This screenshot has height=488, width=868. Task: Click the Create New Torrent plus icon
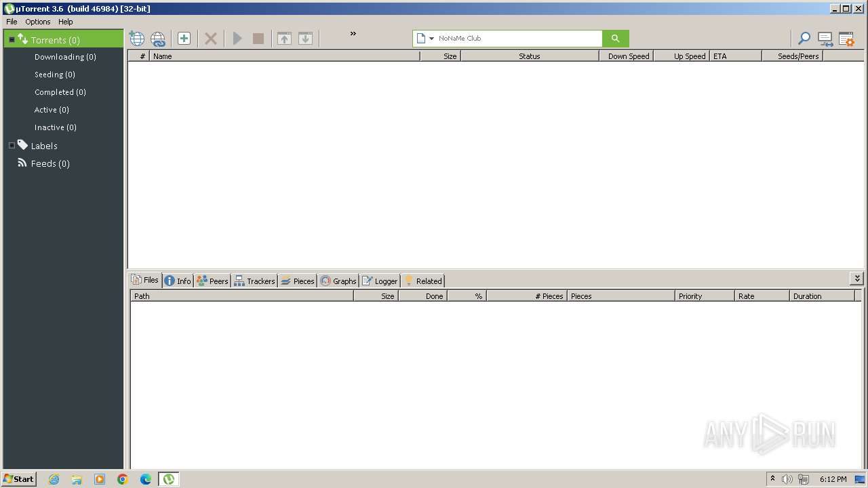point(184,39)
